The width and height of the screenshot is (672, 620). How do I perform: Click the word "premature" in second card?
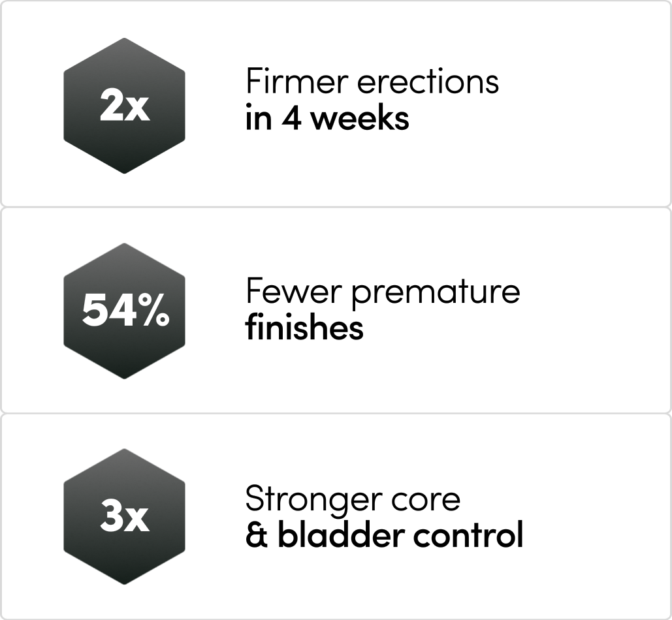[x=435, y=290]
